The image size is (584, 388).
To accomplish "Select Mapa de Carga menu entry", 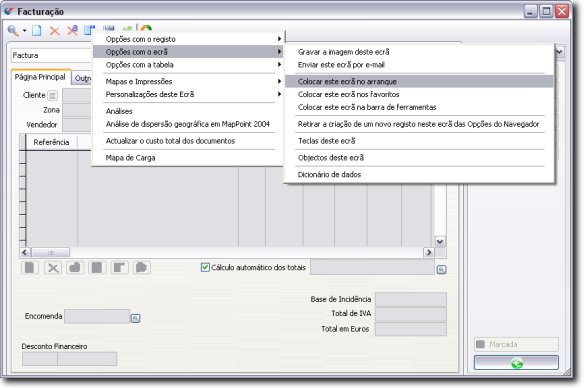I will click(x=188, y=158).
